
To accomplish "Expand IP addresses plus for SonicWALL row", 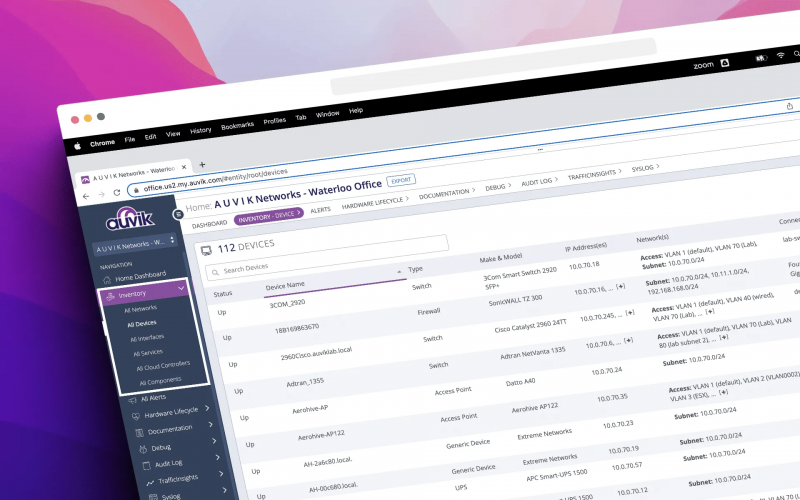I will tap(621, 287).
